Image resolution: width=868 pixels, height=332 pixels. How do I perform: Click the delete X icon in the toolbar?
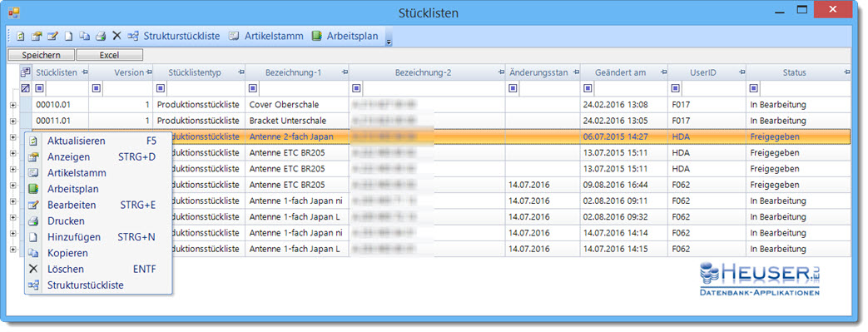[117, 36]
